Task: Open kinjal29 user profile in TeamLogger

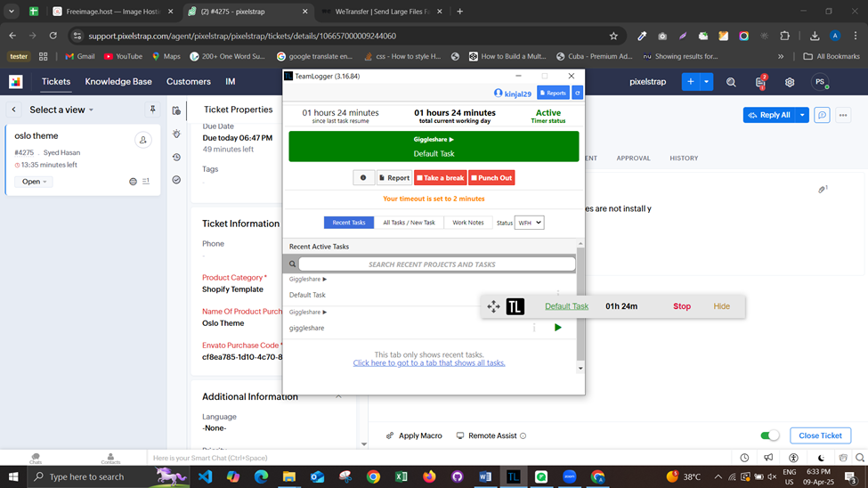Action: point(512,94)
